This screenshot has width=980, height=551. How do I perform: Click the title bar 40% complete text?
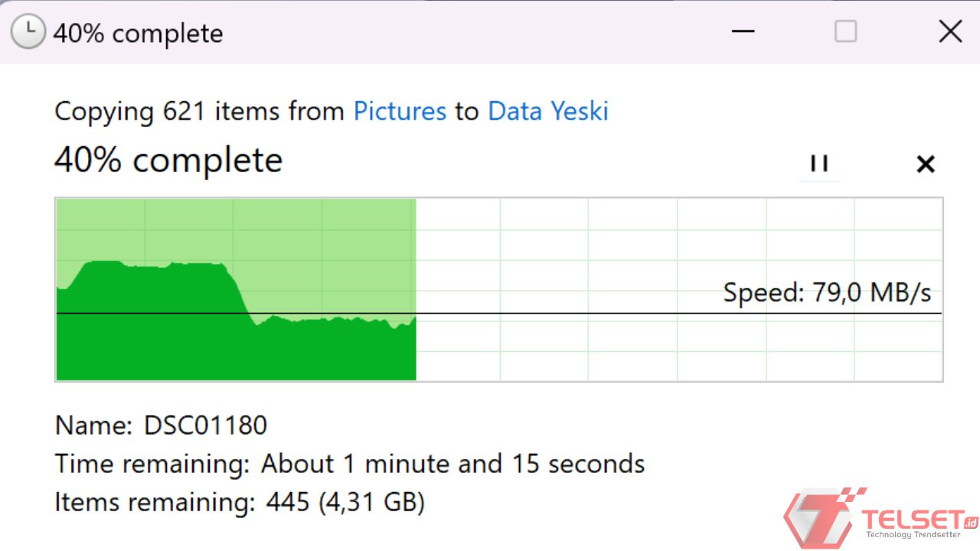click(x=138, y=33)
